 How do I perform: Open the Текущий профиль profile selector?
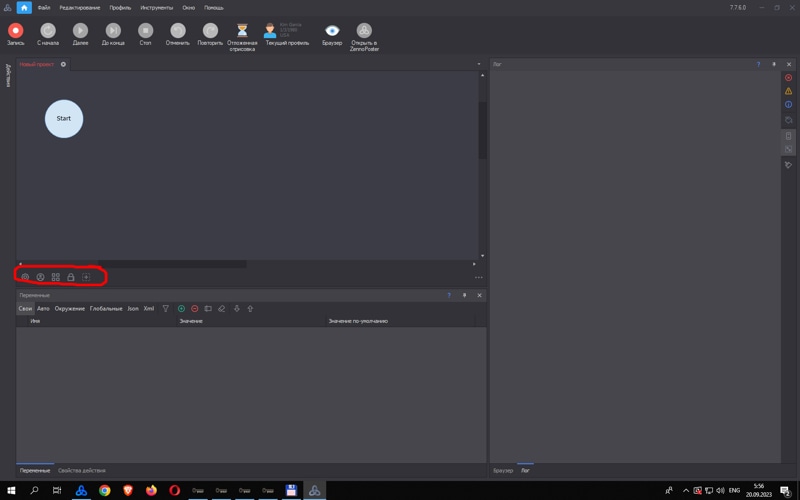tap(270, 31)
